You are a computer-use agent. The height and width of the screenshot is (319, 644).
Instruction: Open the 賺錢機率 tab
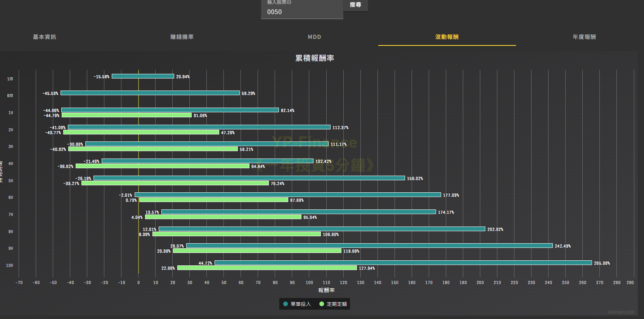click(182, 37)
